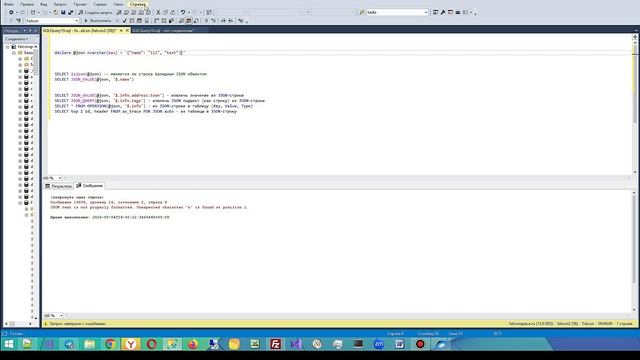Open FileZilla from taskbar

(x=276, y=344)
